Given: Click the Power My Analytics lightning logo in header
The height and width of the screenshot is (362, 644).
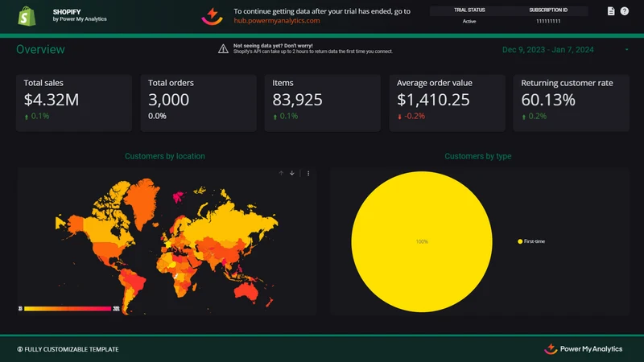Looking at the screenshot, I should [212, 16].
